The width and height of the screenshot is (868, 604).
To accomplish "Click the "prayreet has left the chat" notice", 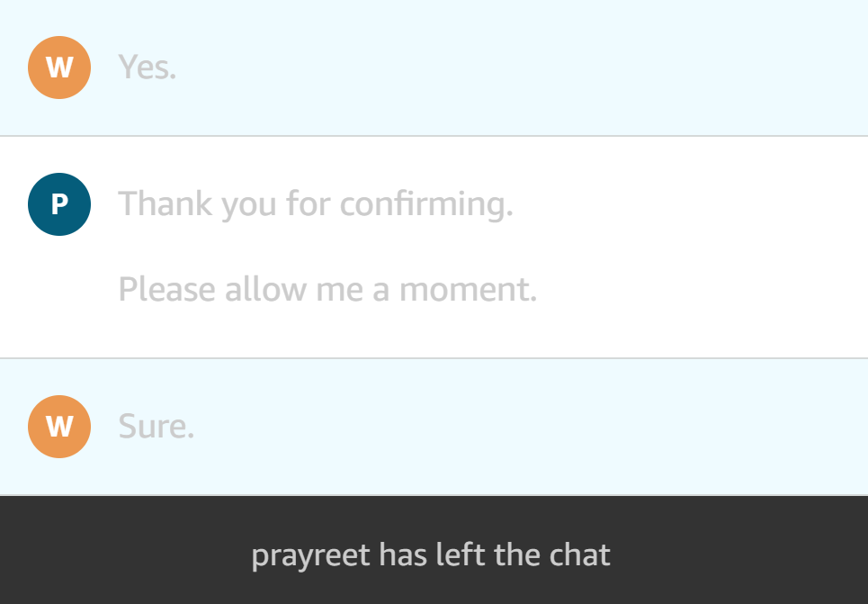I will click(x=431, y=554).
